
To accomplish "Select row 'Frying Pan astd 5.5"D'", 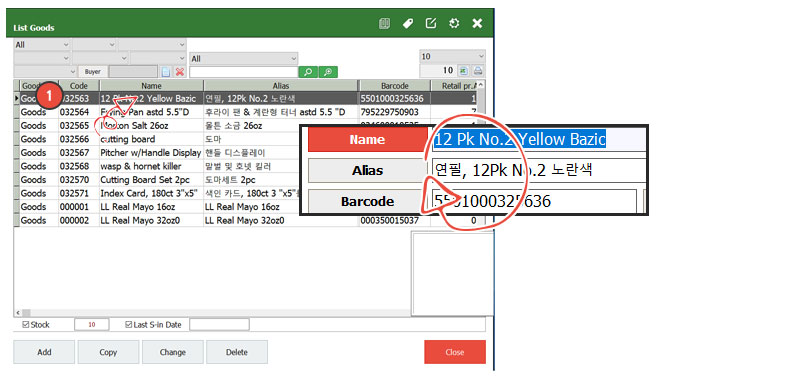I will pos(246,112).
